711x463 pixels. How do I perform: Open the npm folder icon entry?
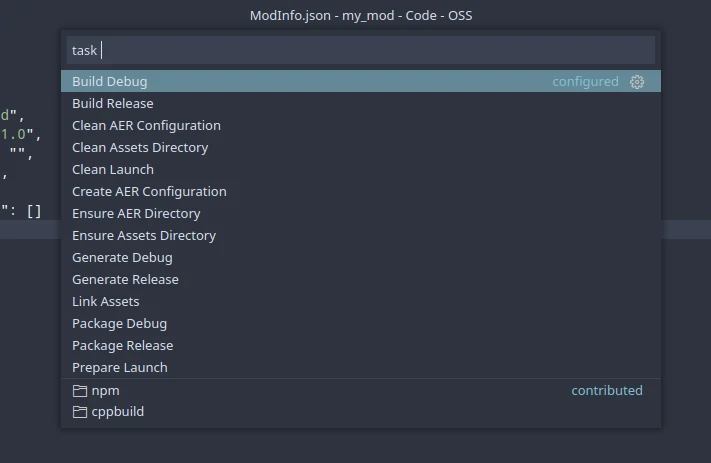click(x=80, y=390)
